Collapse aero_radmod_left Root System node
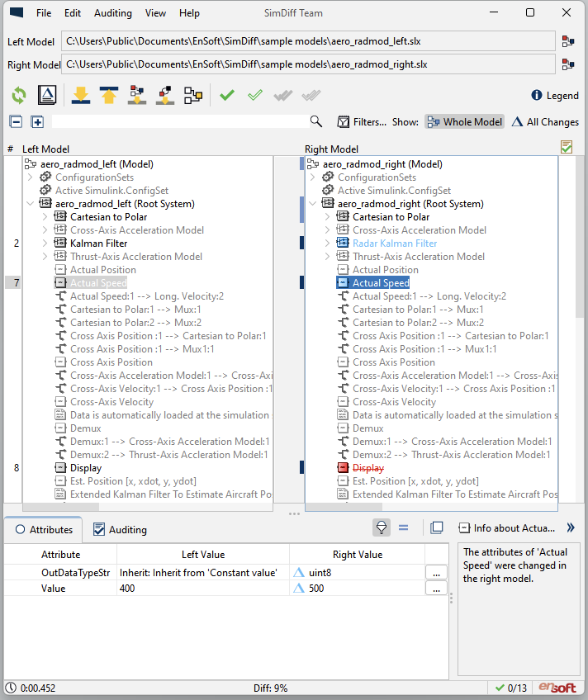This screenshot has height=700, width=588. (x=31, y=204)
